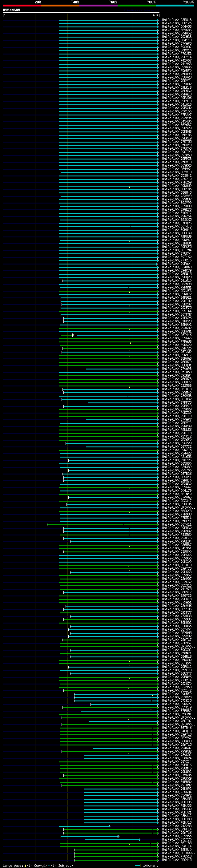Select hit label UniRef100_P24422
The image size is (197, 868).
[177, 454]
